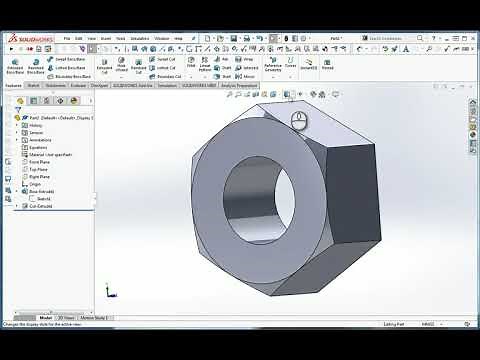Image resolution: width=480 pixels, height=360 pixels.
Task: Open dropdown under Hole Wizard
Action: point(121,77)
